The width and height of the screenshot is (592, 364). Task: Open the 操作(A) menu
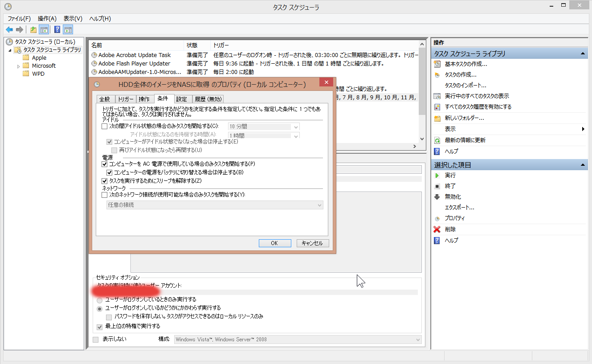47,19
